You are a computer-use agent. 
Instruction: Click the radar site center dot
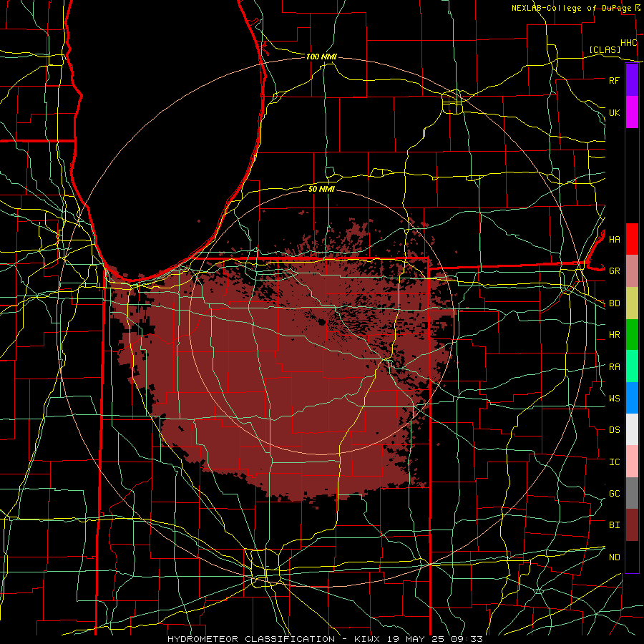[x=321, y=321]
